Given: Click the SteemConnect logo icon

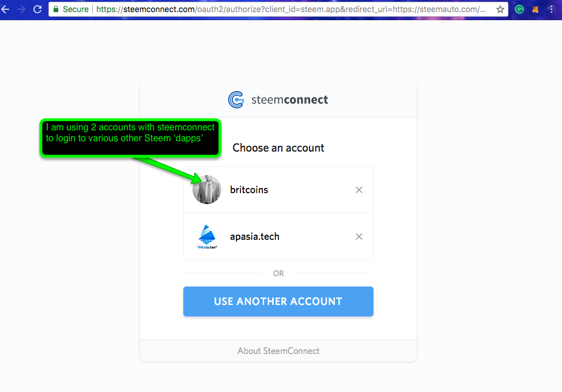Looking at the screenshot, I should tap(236, 100).
